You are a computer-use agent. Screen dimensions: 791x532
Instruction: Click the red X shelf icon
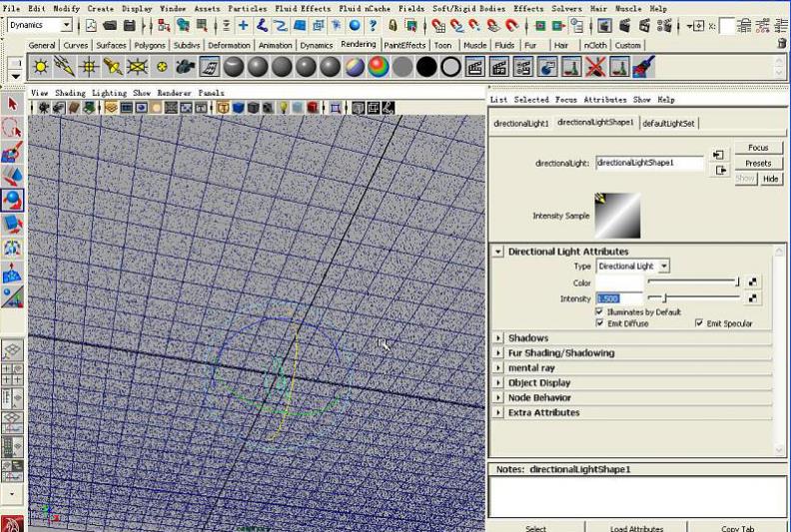tap(595, 67)
